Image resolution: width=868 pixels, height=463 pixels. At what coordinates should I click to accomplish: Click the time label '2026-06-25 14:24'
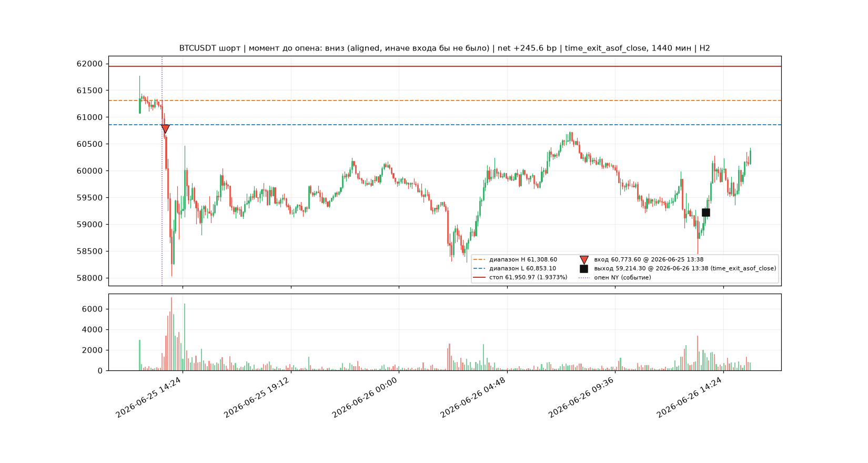[x=148, y=397]
